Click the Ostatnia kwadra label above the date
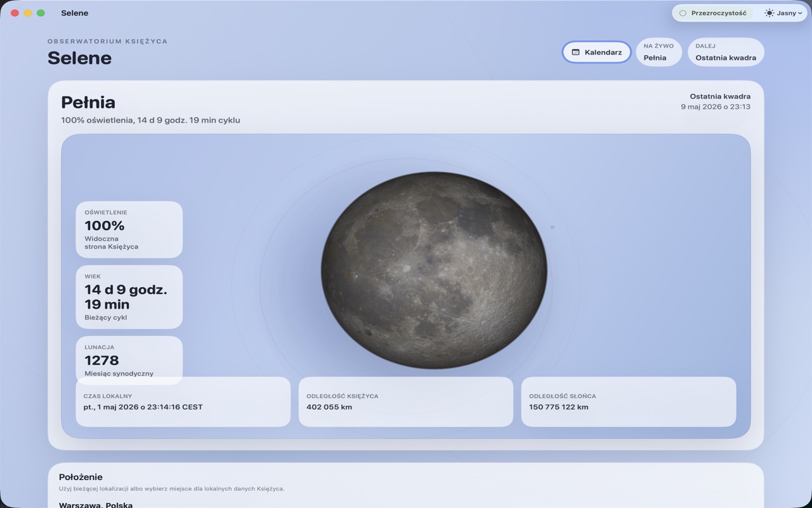The width and height of the screenshot is (812, 508). point(720,97)
